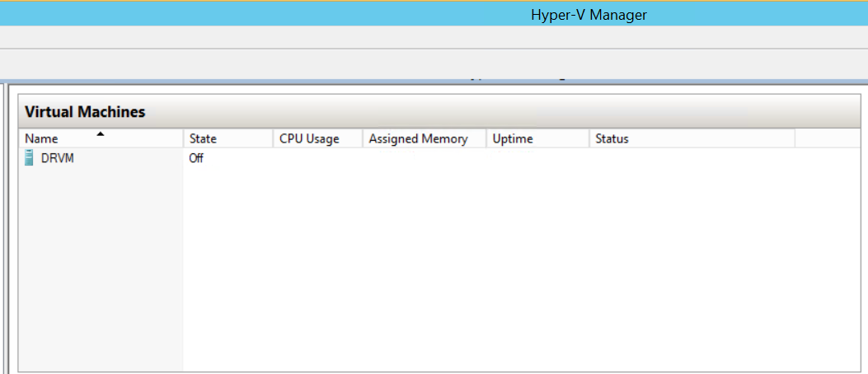Screen dimensions: 868x374
Task: Sort by Assigned Memory column header
Action: click(418, 139)
